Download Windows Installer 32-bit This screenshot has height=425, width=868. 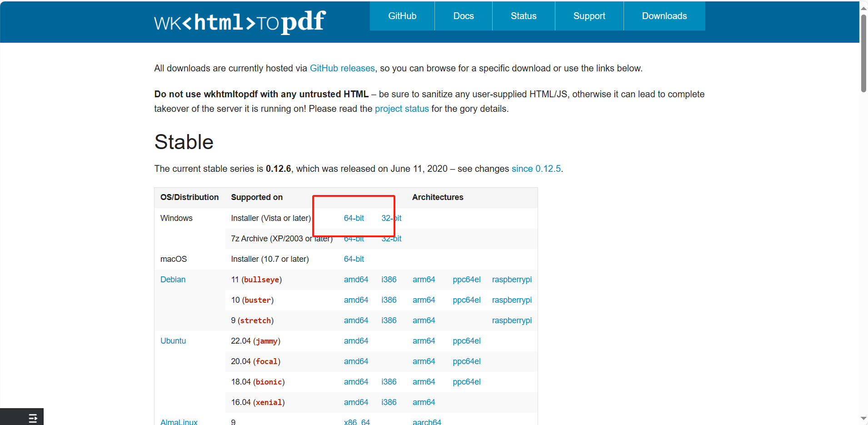pos(391,218)
